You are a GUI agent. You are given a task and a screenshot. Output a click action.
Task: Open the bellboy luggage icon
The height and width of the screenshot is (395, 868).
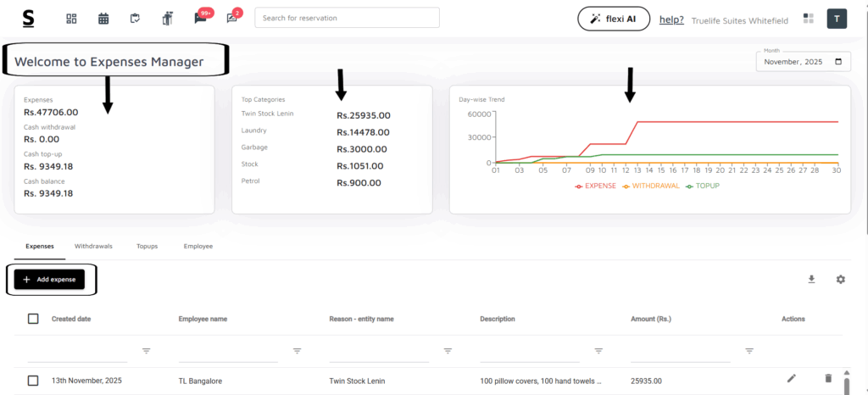(167, 19)
